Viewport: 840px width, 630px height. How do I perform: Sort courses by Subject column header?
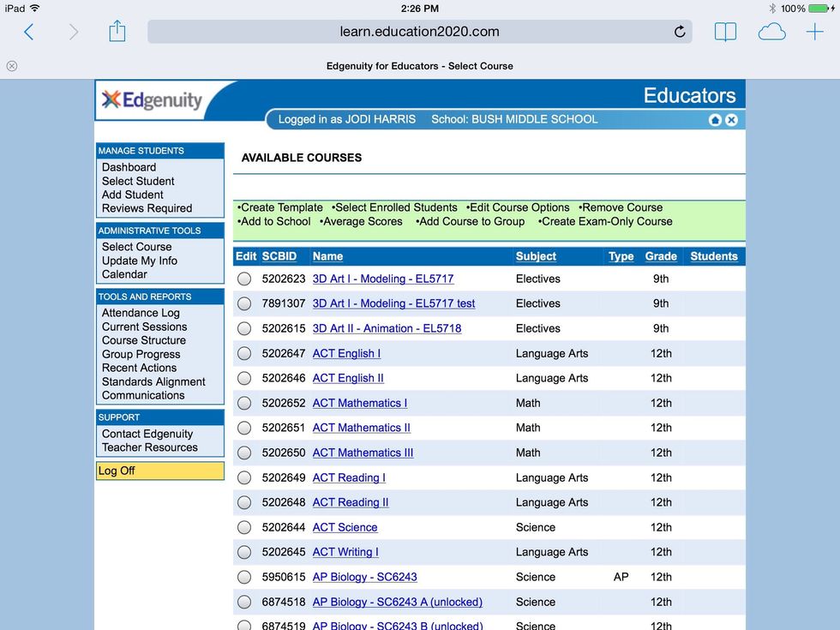(x=536, y=256)
